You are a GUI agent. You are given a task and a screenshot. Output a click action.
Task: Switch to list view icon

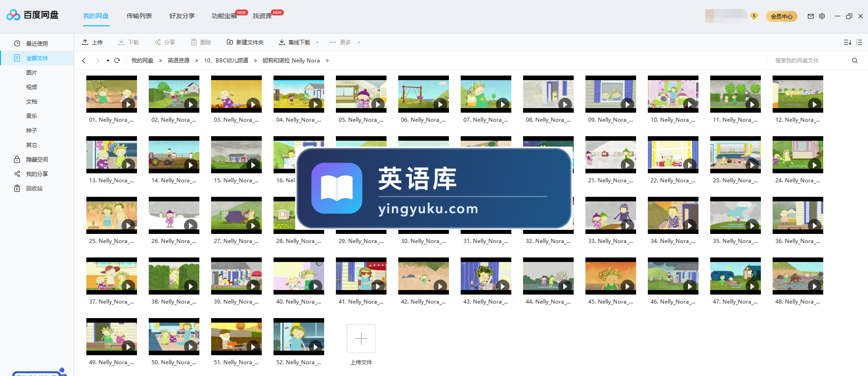[859, 42]
